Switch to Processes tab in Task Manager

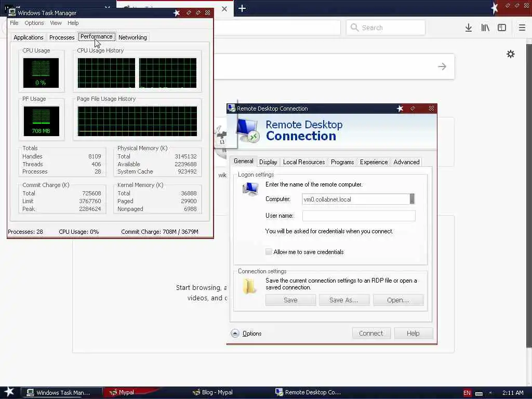pyautogui.click(x=62, y=37)
